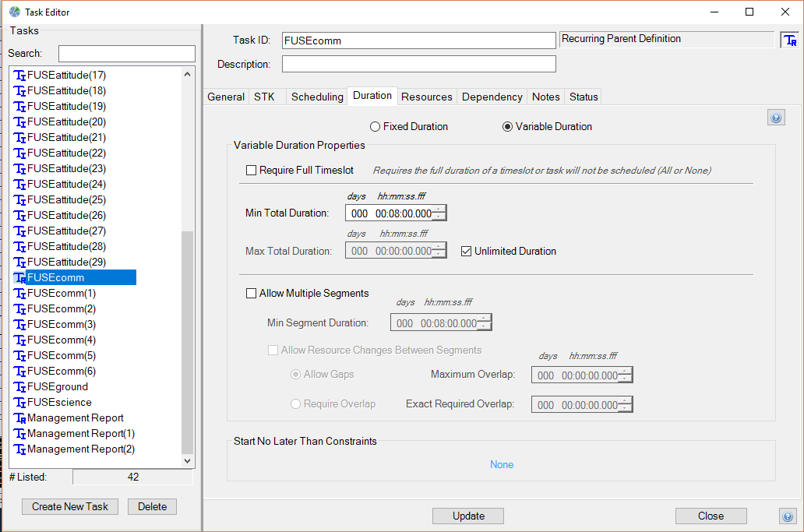Open the Resources tab
The image size is (804, 532).
point(426,97)
